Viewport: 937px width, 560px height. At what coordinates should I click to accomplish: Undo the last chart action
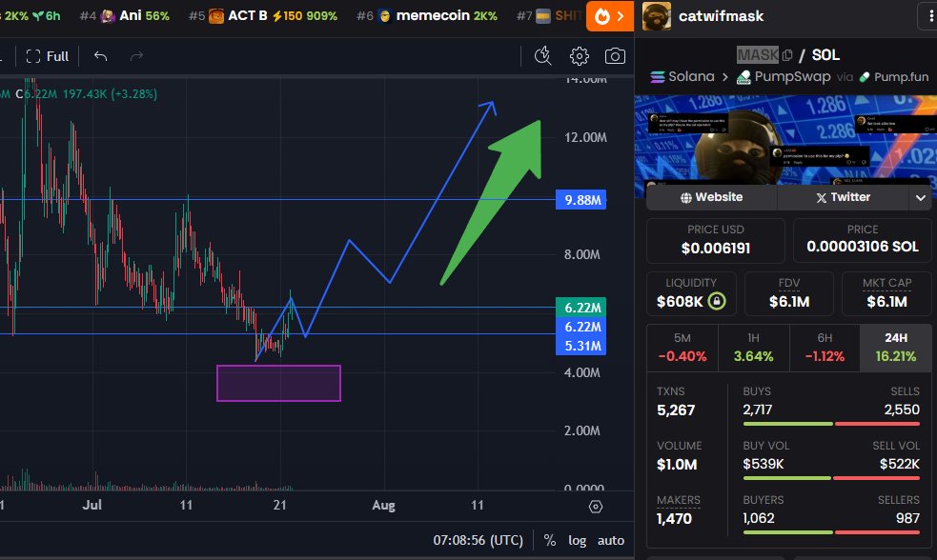(100, 56)
